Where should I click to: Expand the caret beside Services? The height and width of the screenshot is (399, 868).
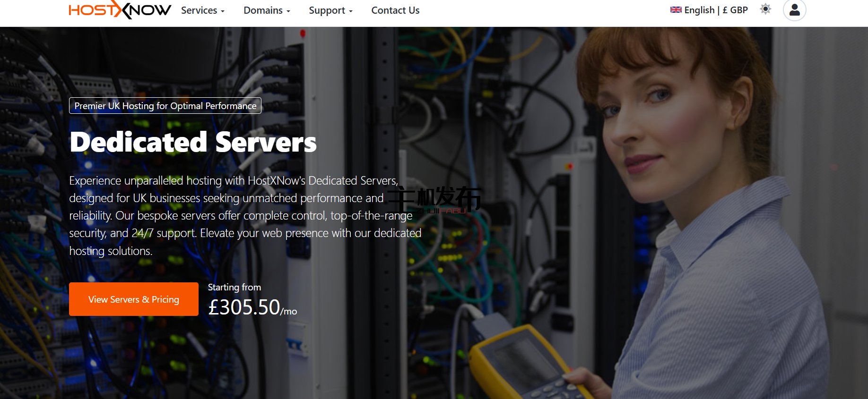(223, 11)
